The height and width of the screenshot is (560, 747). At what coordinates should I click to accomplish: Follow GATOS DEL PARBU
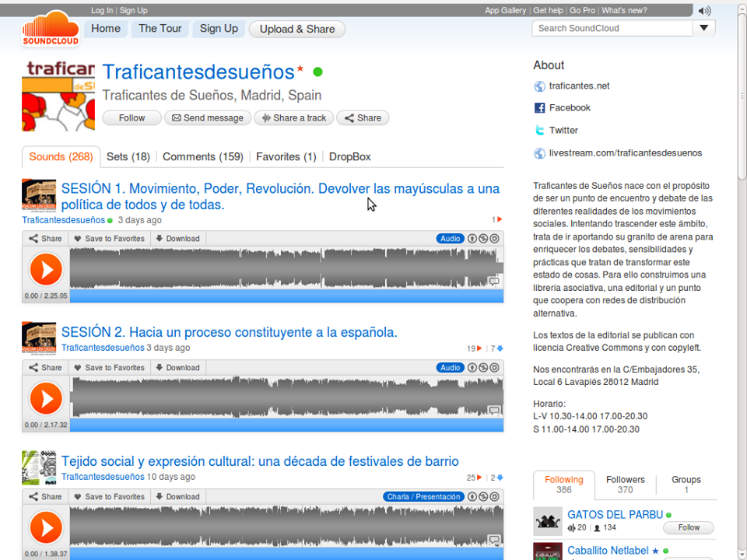coord(689,527)
